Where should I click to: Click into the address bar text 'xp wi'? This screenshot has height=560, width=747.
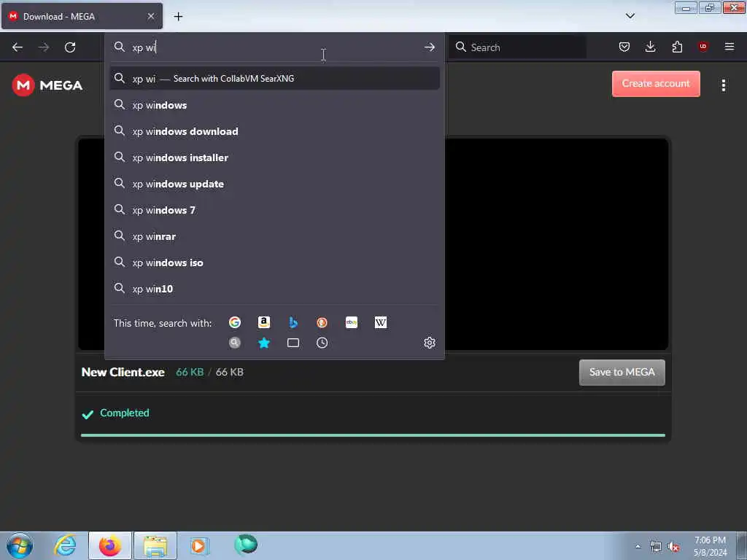point(144,47)
